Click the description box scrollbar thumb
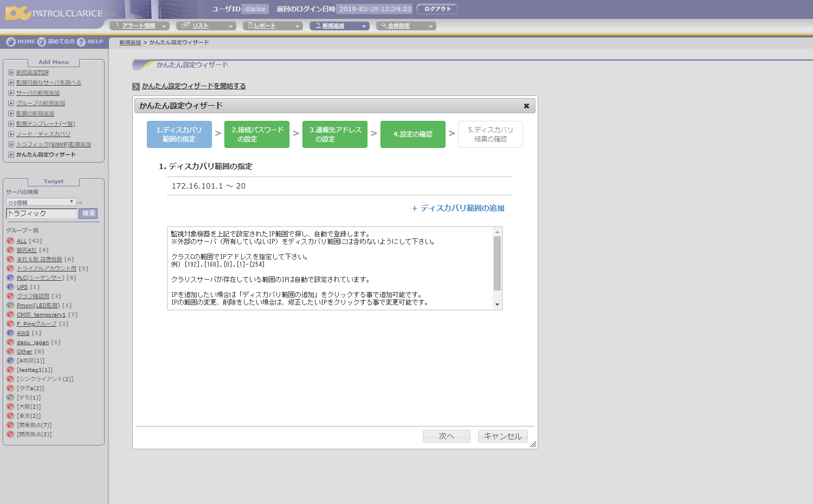The width and height of the screenshot is (813, 504). coord(498,263)
